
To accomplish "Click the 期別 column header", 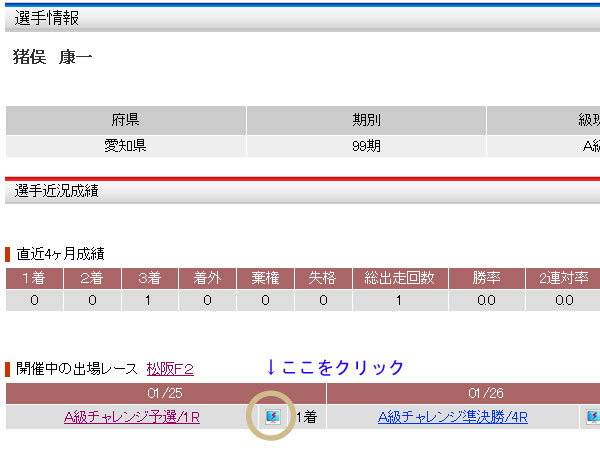I will click(366, 120).
